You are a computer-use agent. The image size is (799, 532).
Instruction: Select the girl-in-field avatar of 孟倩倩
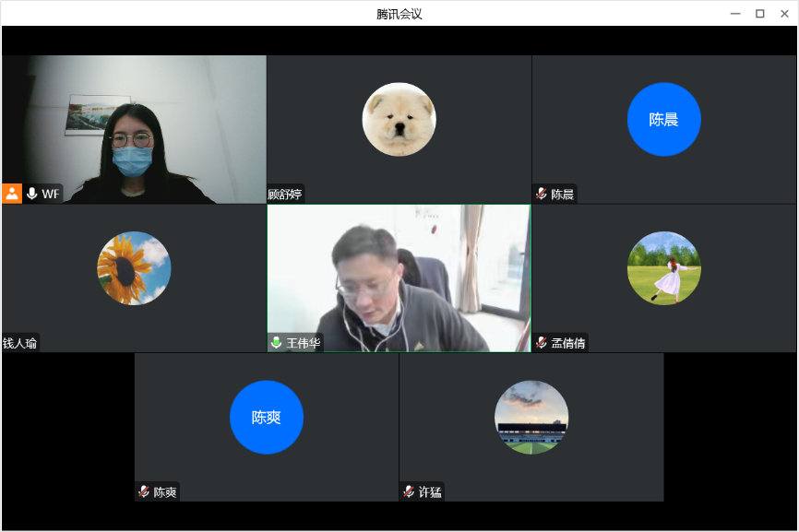point(664,268)
